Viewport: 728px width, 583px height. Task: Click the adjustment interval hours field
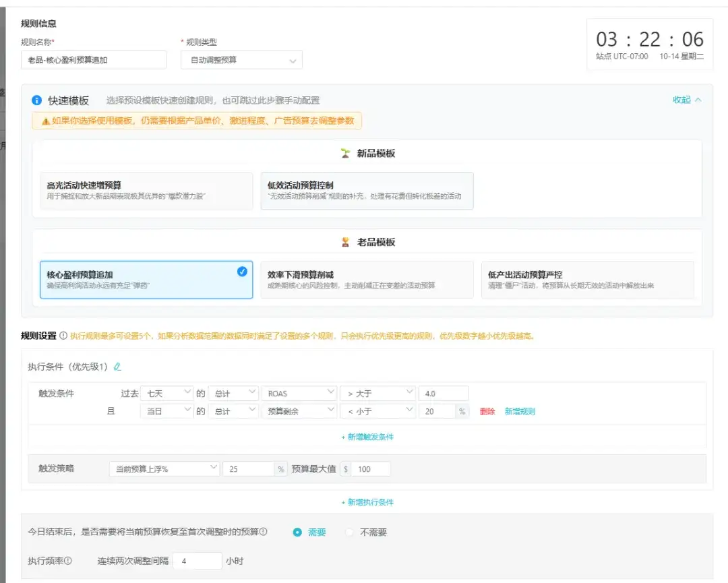coord(198,561)
